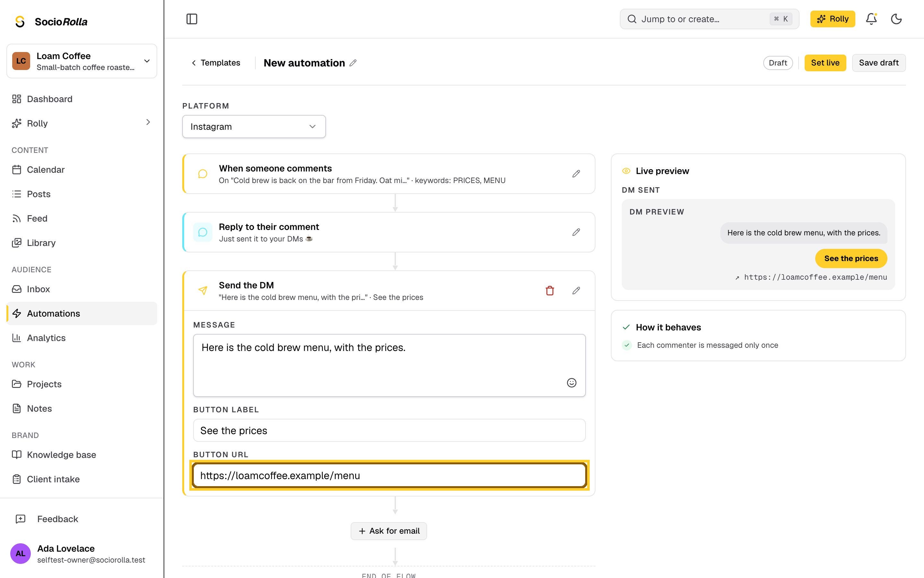Open the emoji picker in message box
This screenshot has width=924, height=578.
[572, 383]
